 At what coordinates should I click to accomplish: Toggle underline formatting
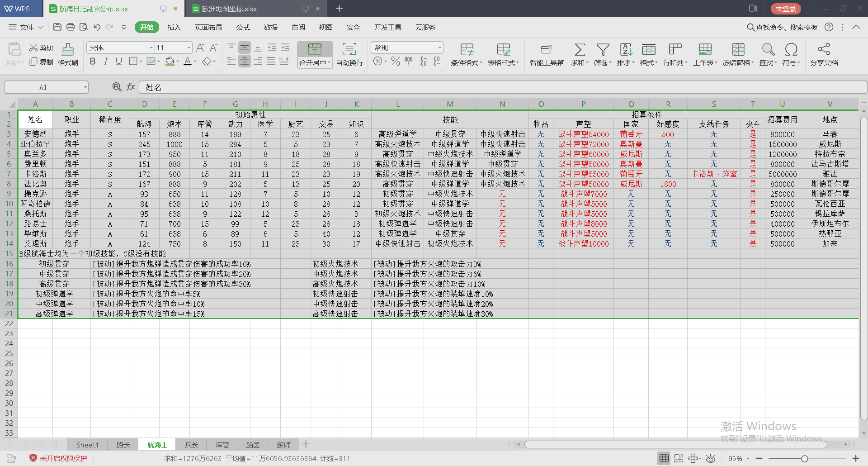119,61
